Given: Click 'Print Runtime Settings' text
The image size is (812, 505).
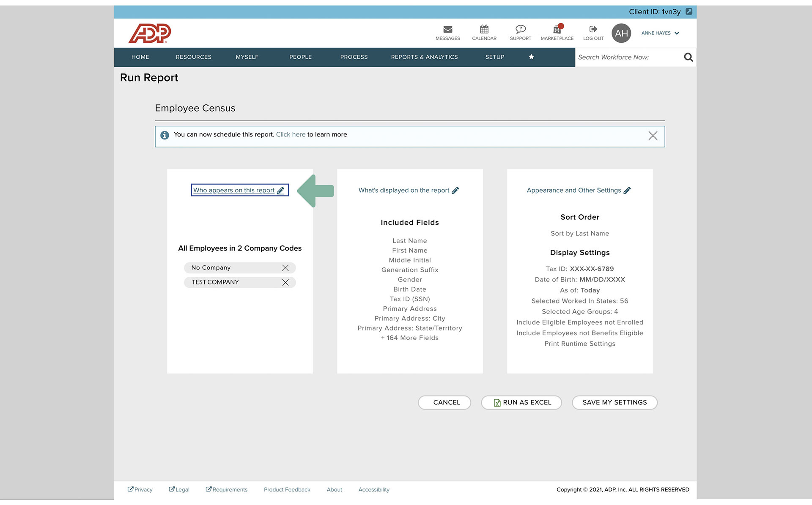Looking at the screenshot, I should [x=580, y=344].
